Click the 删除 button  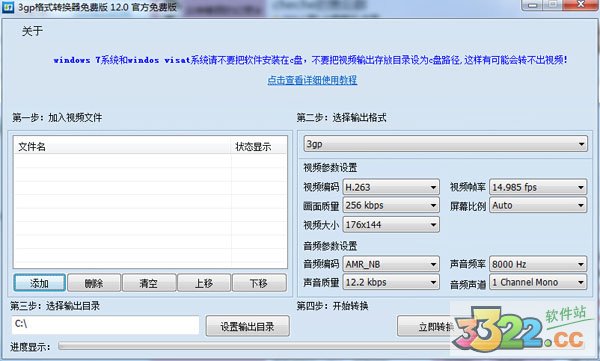click(94, 283)
